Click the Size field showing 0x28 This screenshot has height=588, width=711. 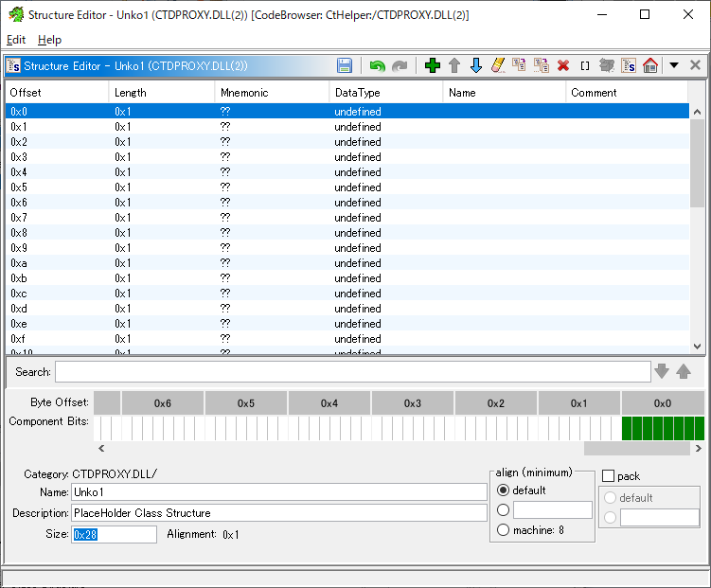point(114,535)
